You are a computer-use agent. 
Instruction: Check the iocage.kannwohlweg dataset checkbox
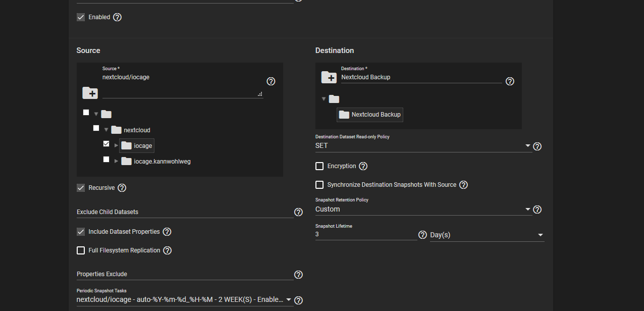coord(106,159)
